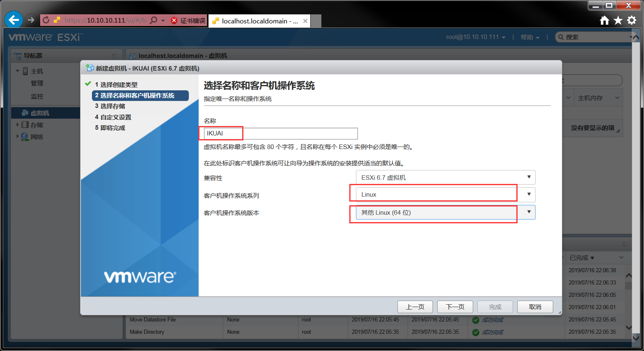Click the 主机 host icon
The width and height of the screenshot is (644, 351).
click(25, 71)
